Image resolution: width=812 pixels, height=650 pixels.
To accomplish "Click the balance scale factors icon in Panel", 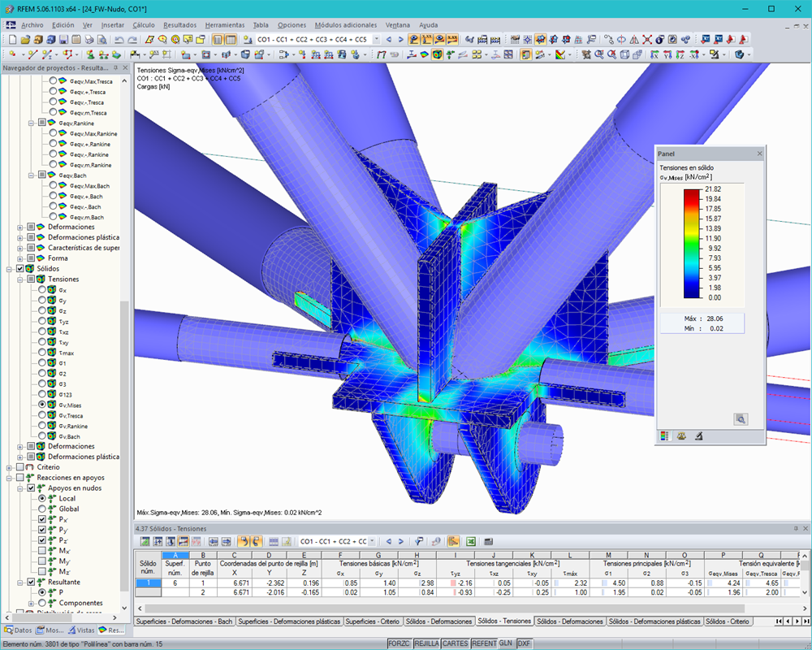I will 681,436.
